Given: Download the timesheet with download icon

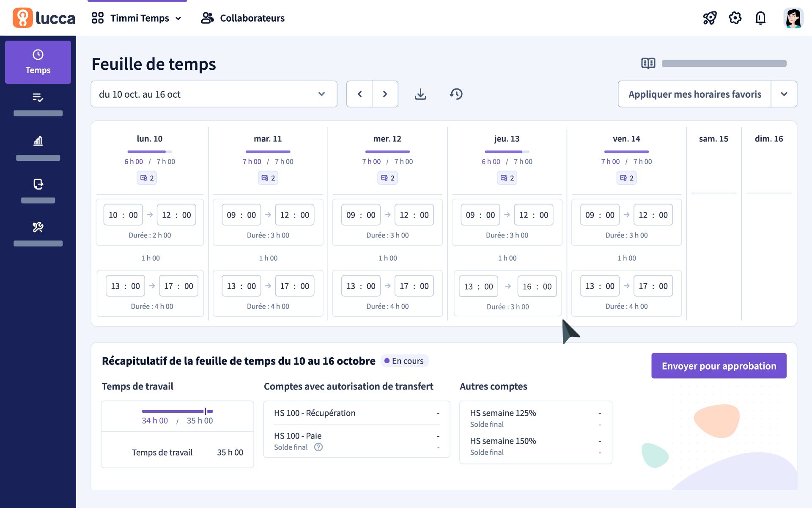Looking at the screenshot, I should pos(420,94).
